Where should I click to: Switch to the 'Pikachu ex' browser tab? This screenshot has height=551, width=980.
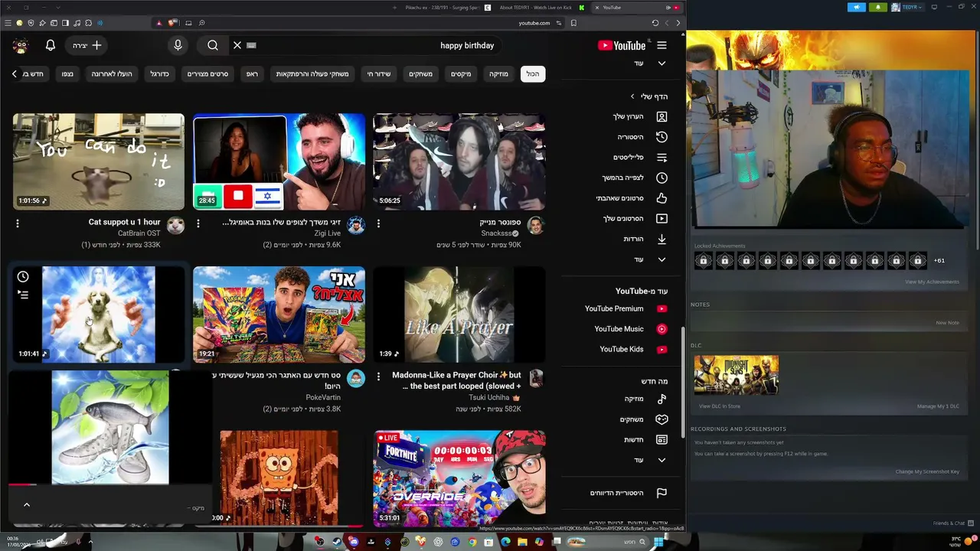point(442,8)
